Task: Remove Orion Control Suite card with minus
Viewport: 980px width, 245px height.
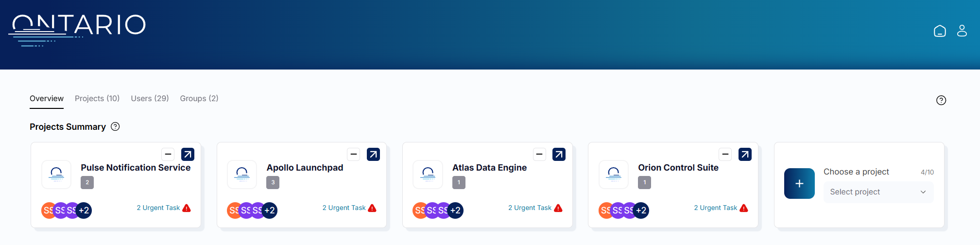Action: (x=725, y=155)
